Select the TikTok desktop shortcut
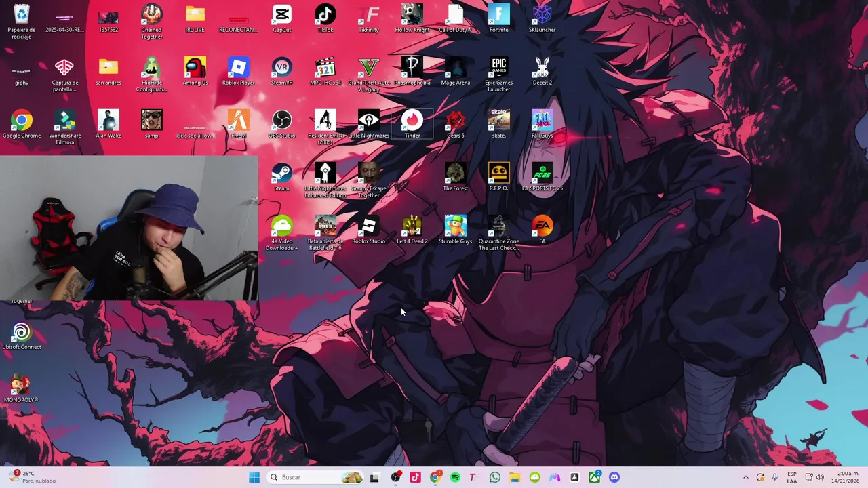 325,19
